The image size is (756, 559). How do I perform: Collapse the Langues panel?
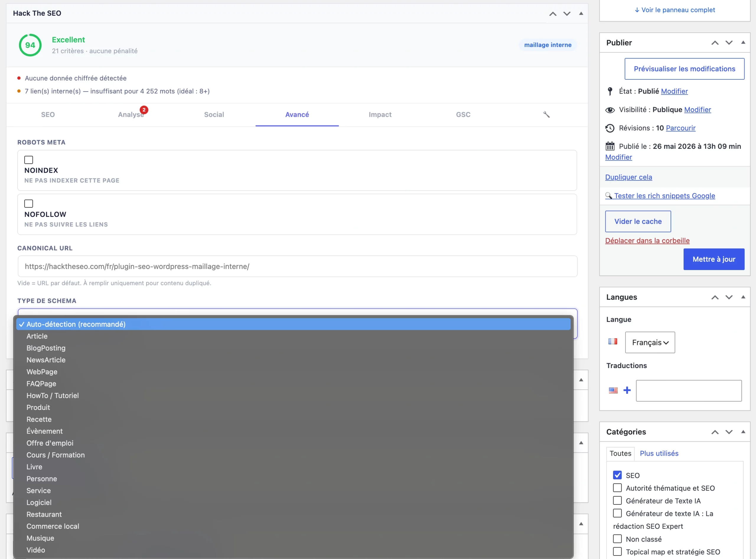743,297
